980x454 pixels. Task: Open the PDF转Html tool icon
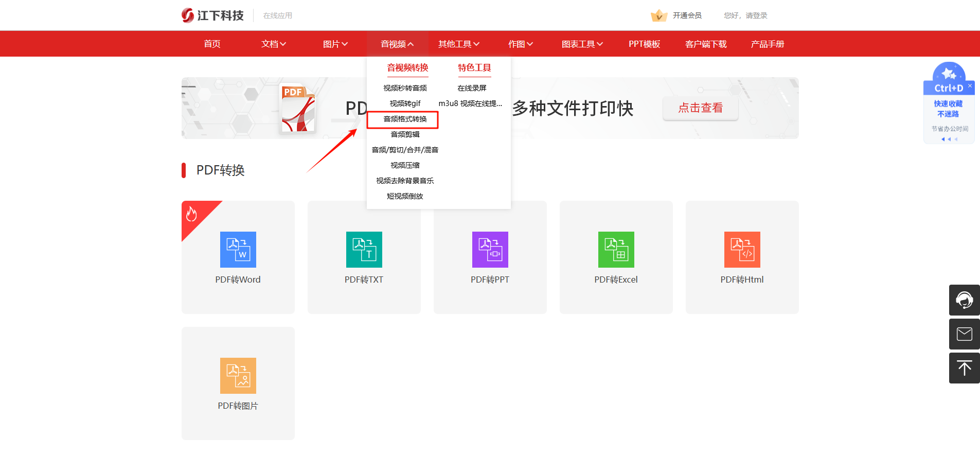pyautogui.click(x=742, y=250)
